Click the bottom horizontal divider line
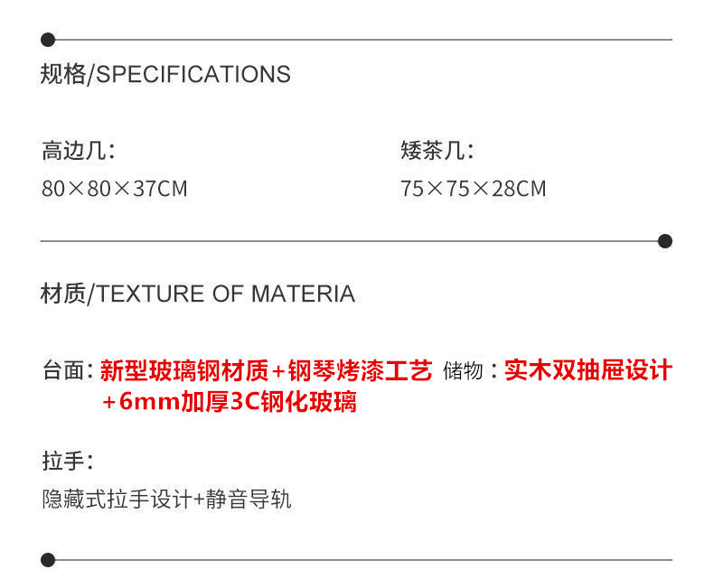 pyautogui.click(x=362, y=560)
